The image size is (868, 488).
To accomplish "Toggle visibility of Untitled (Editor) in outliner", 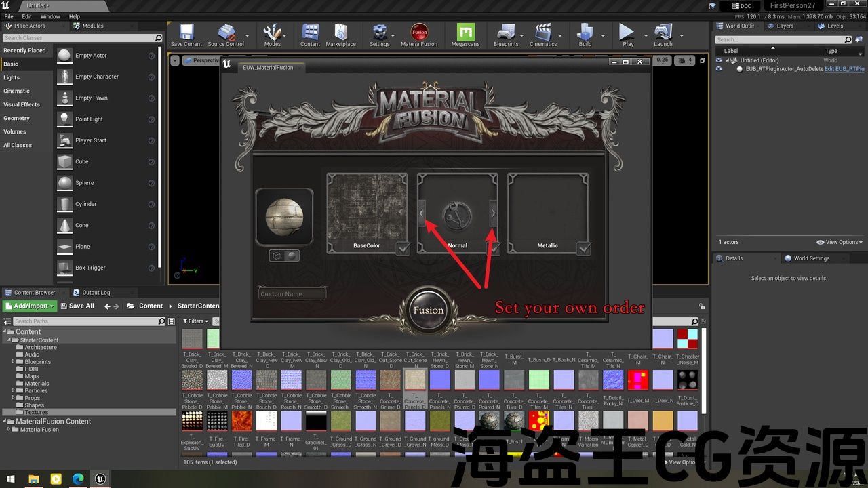I will [719, 60].
